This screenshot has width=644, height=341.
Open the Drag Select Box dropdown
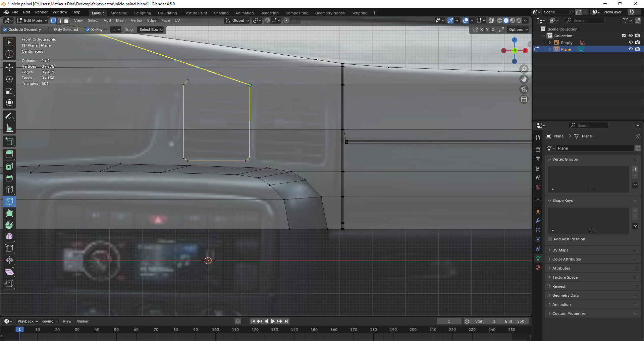click(x=151, y=30)
